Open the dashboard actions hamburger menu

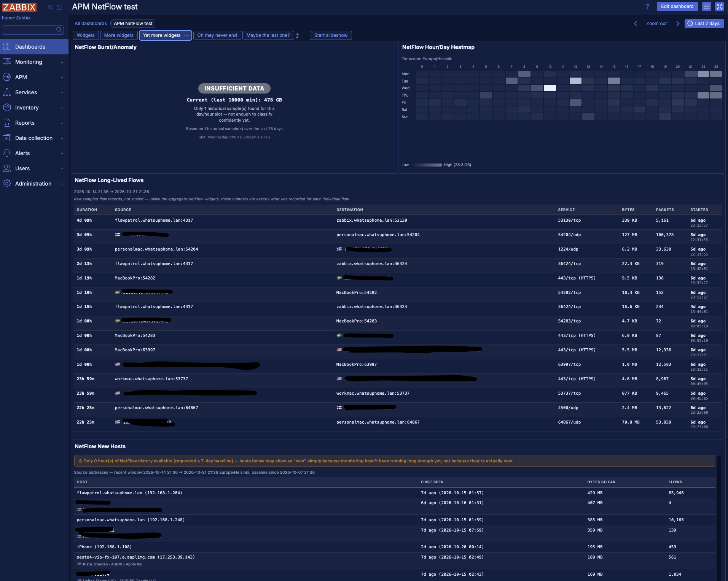coord(707,6)
